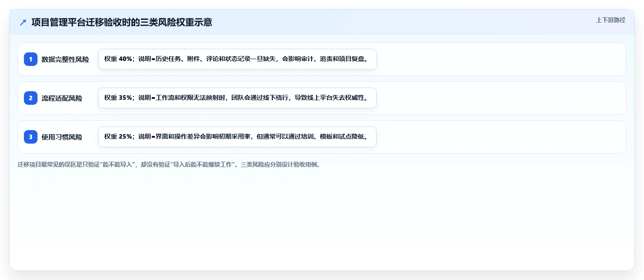Open the 权重 25% description box

[237, 137]
